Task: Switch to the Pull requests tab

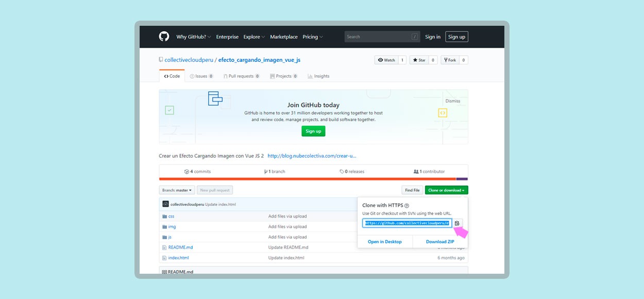Action: pos(241,76)
